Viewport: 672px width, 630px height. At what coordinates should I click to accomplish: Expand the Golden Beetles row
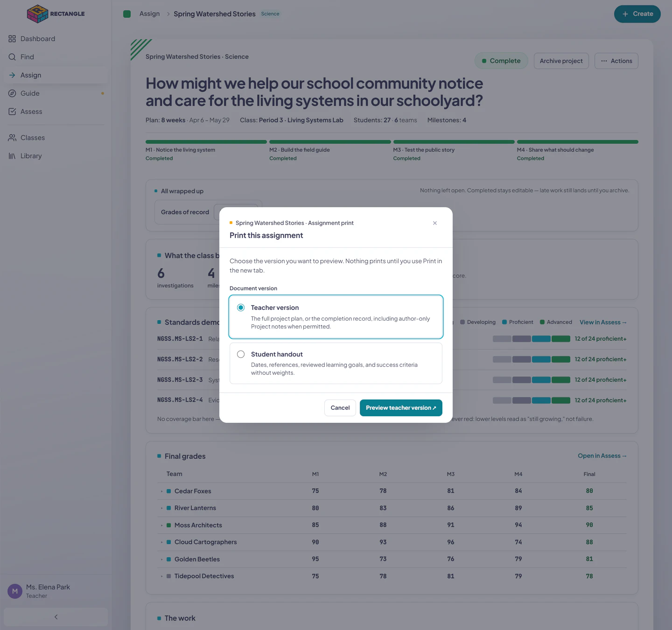162,560
